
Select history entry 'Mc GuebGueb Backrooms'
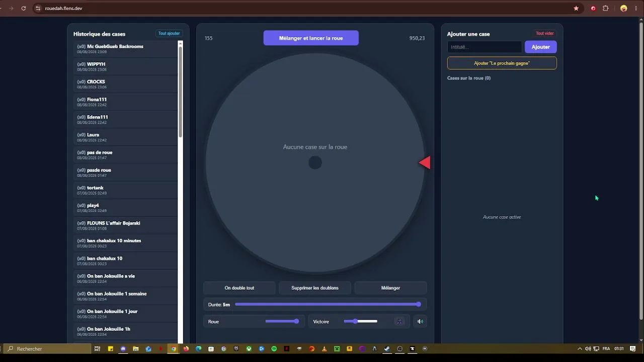pos(125,49)
